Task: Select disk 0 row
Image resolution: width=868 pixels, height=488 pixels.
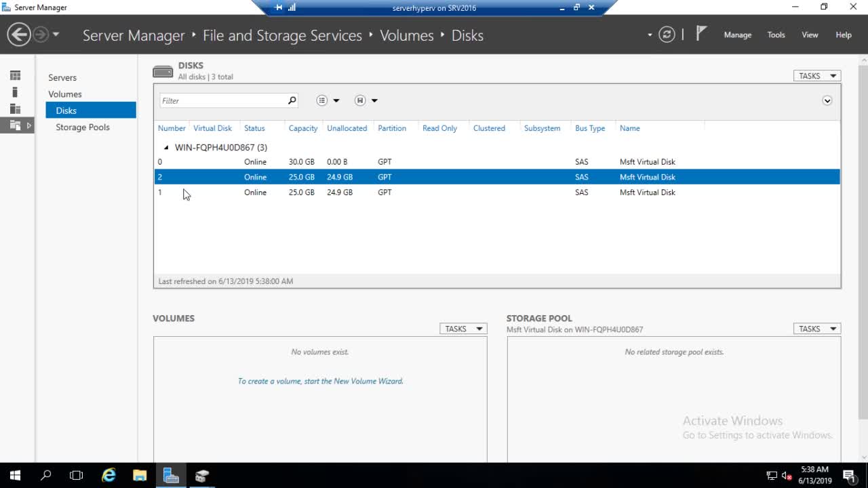Action: coord(497,162)
